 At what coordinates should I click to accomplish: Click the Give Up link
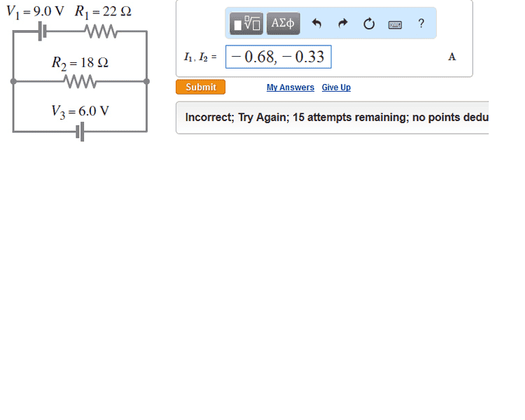coord(336,87)
